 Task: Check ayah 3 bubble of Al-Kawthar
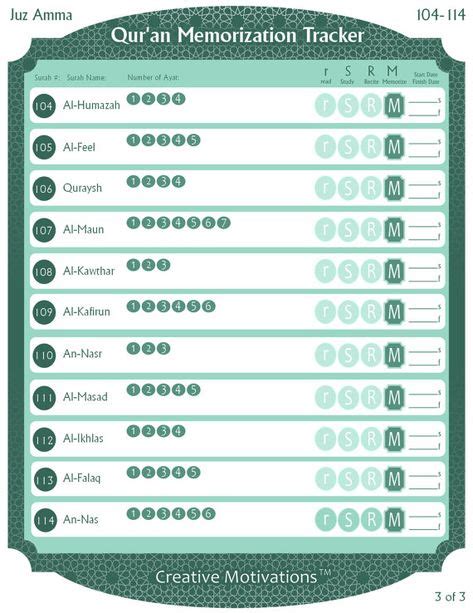[163, 265]
